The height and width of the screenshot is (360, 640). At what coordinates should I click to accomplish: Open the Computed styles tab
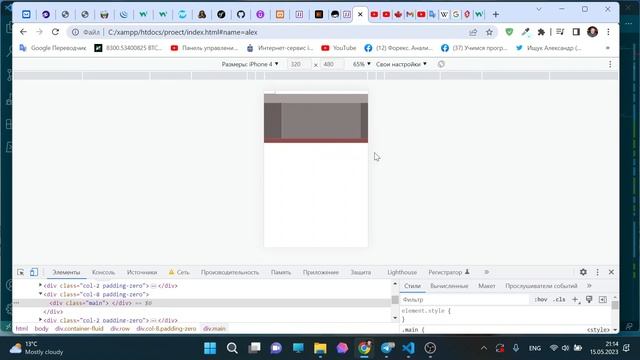point(449,286)
